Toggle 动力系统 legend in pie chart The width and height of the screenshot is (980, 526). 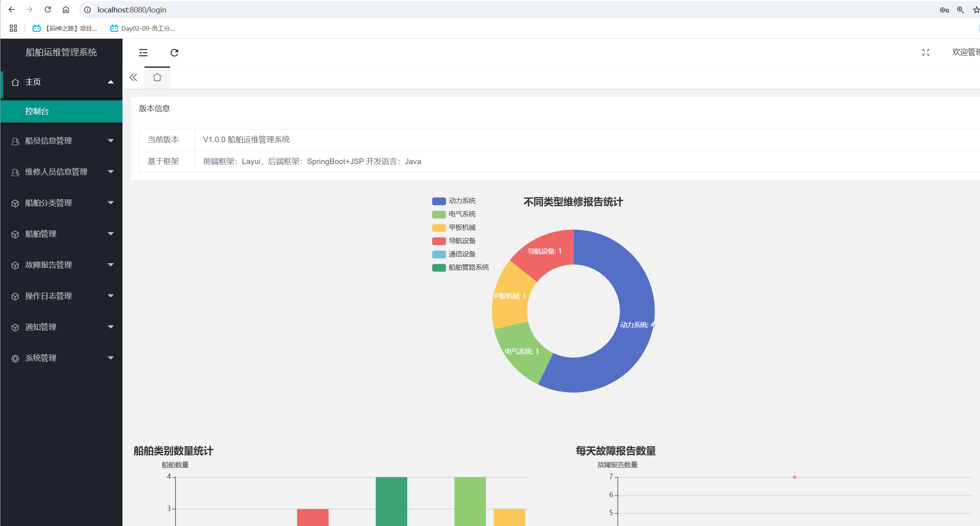tap(462, 201)
